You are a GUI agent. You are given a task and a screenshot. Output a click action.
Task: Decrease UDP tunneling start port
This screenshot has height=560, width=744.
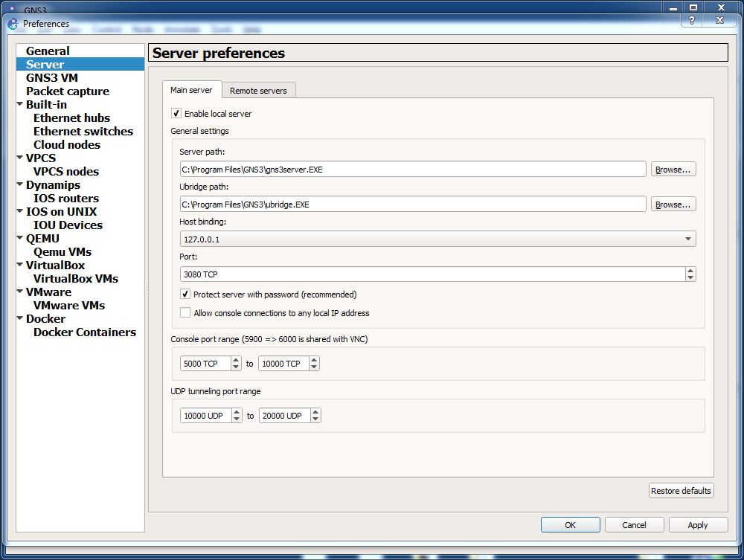(x=237, y=419)
